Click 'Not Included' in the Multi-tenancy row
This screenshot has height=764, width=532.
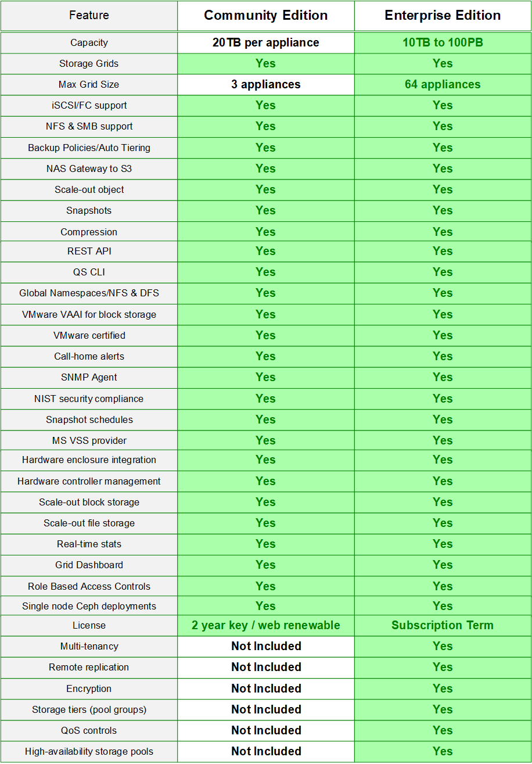[265, 646]
